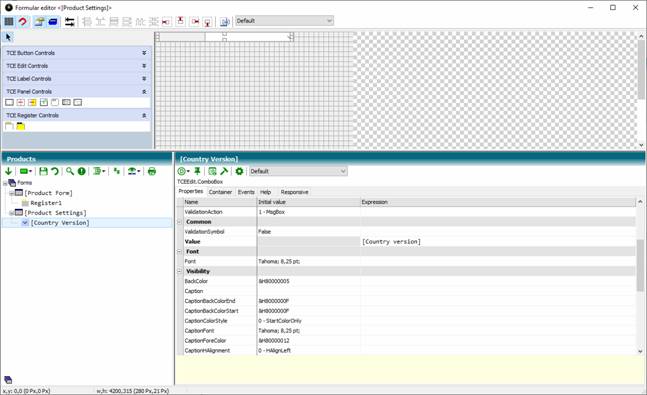Click the green down arrow in Products toolbar

tap(8, 171)
